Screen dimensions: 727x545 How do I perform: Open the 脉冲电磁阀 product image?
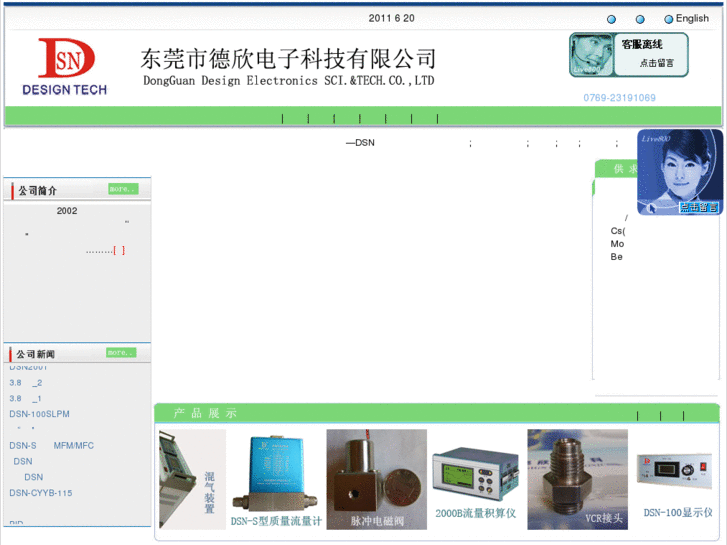pyautogui.click(x=376, y=479)
